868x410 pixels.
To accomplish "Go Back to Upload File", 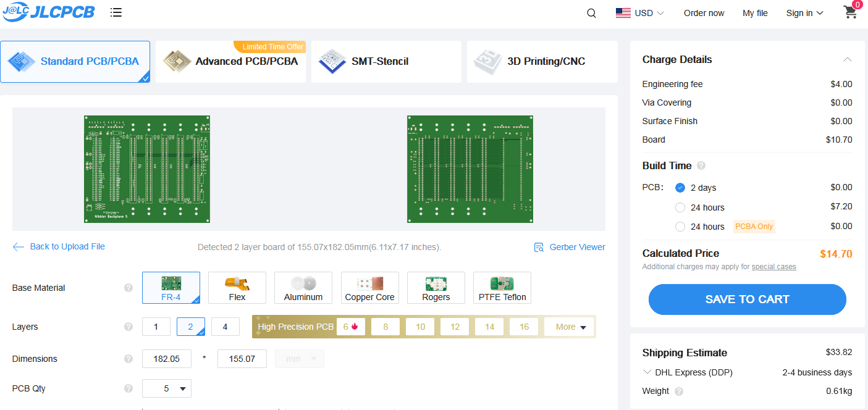I will 59,246.
